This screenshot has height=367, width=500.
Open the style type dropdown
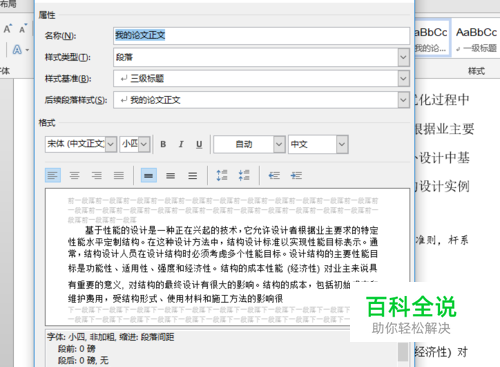coord(403,57)
